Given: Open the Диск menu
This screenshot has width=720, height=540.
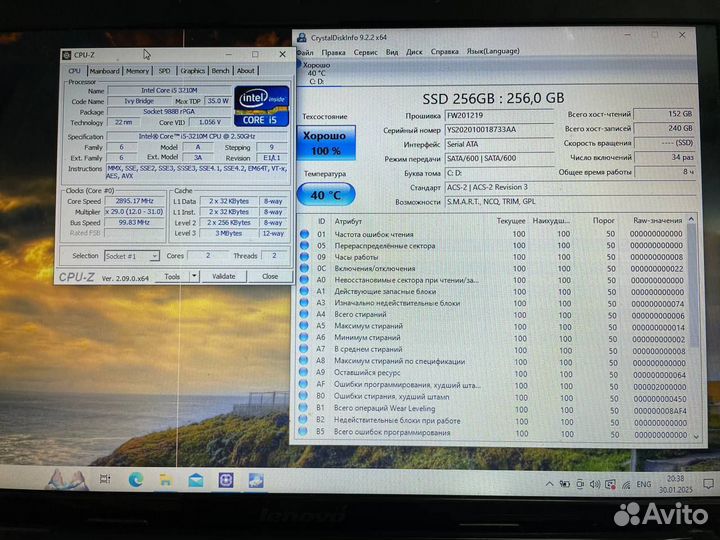Looking at the screenshot, I should click(x=414, y=52).
